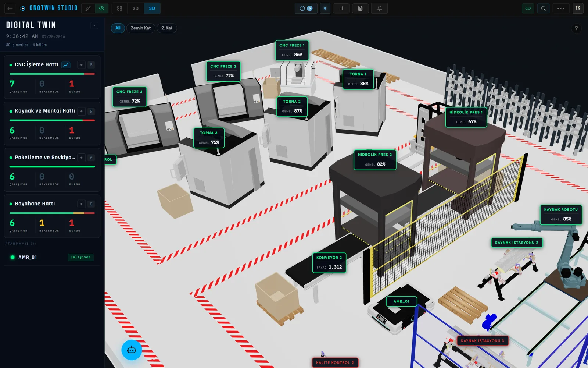Switch to grid view layout

119,8
